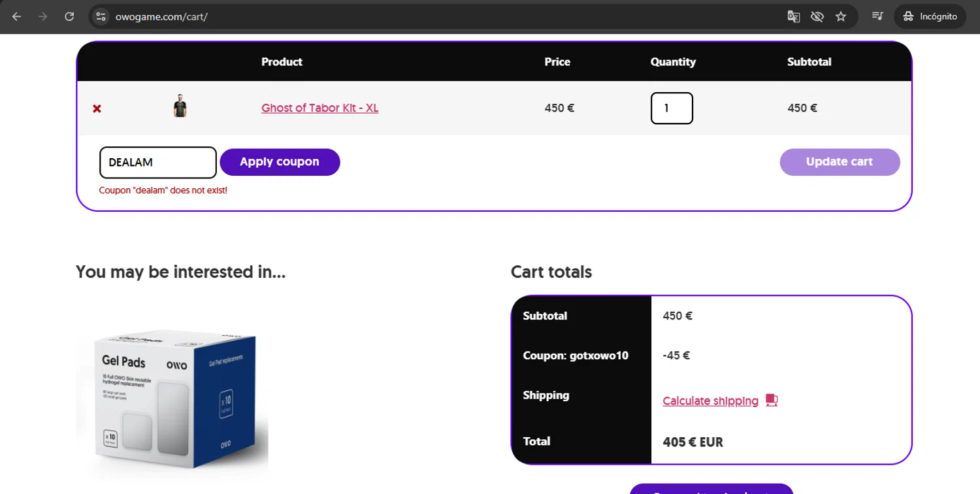This screenshot has height=494, width=980.
Task: Open the Incógnito profile button
Action: coord(930,16)
